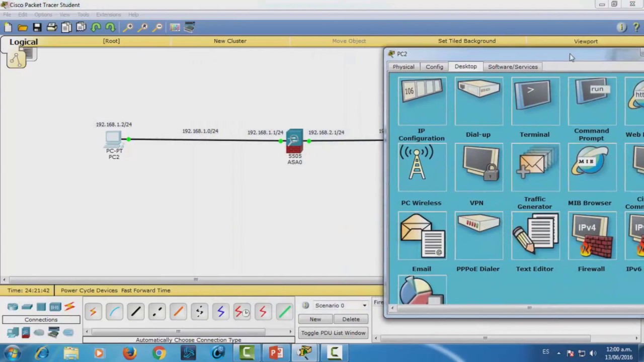
Task: Click the Zoom Reset magnifier
Action: (143, 28)
